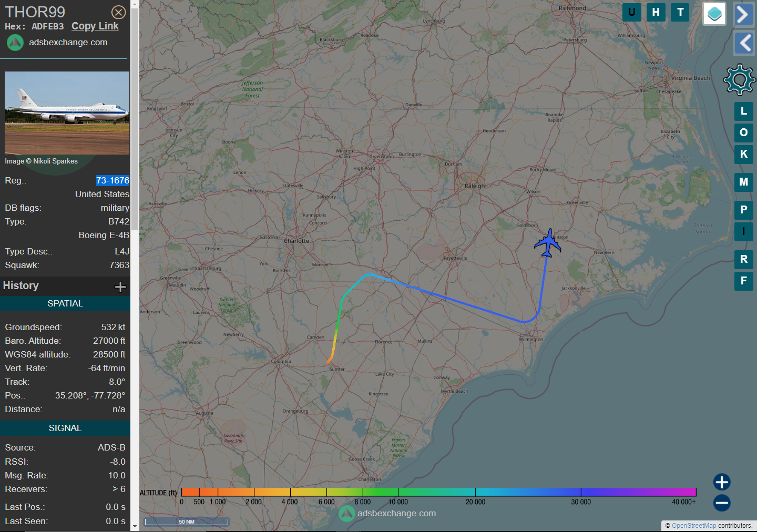The image size is (757, 532).
Task: Expand the History section with plus icon
Action: coord(120,287)
